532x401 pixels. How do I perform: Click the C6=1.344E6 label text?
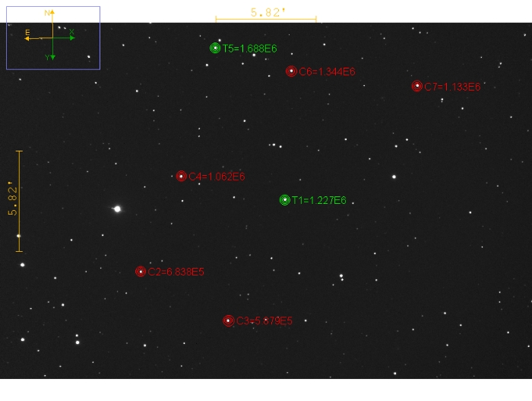[327, 72]
